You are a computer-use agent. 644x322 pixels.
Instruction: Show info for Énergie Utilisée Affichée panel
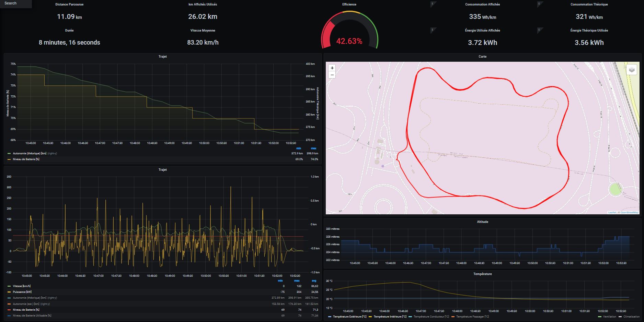click(432, 30)
